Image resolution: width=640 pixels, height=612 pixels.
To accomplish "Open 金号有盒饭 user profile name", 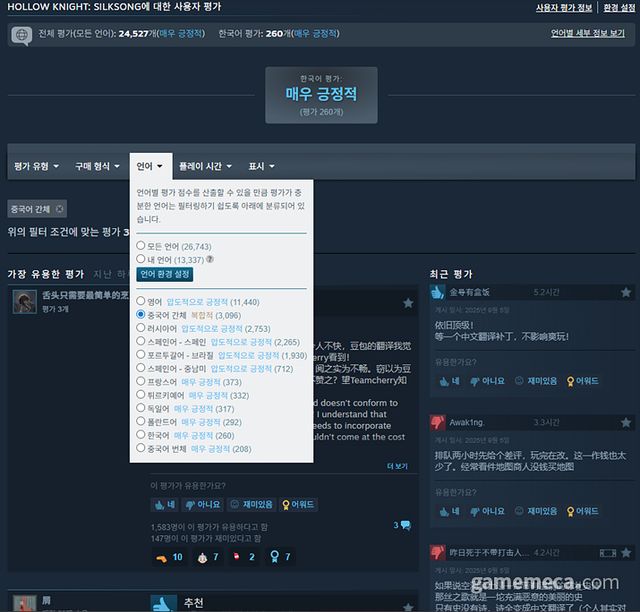I will pos(469,292).
